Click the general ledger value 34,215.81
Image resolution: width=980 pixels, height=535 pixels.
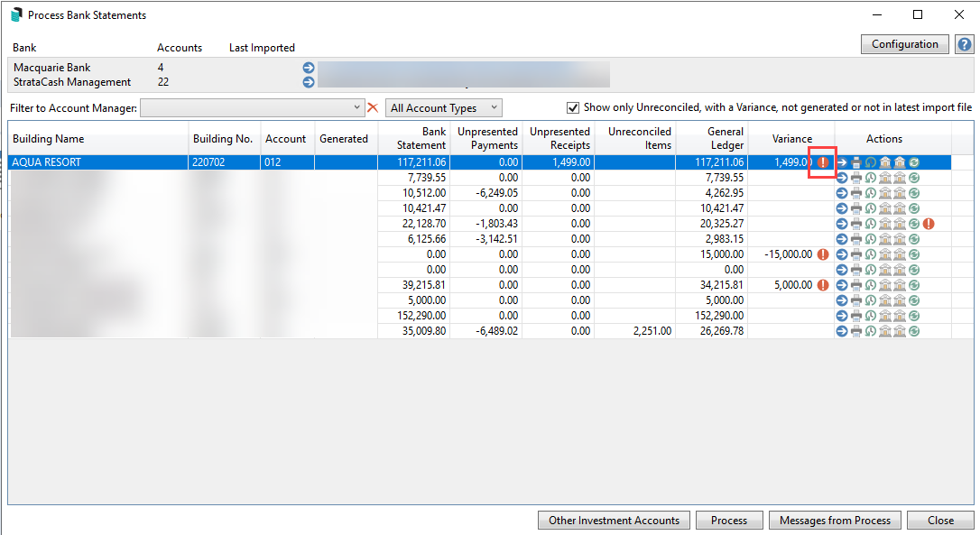pos(722,285)
